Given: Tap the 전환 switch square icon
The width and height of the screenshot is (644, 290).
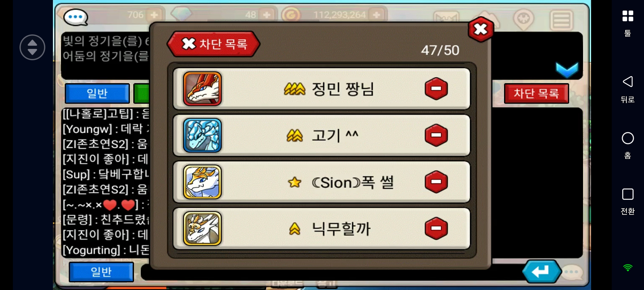Looking at the screenshot, I should [x=627, y=201].
